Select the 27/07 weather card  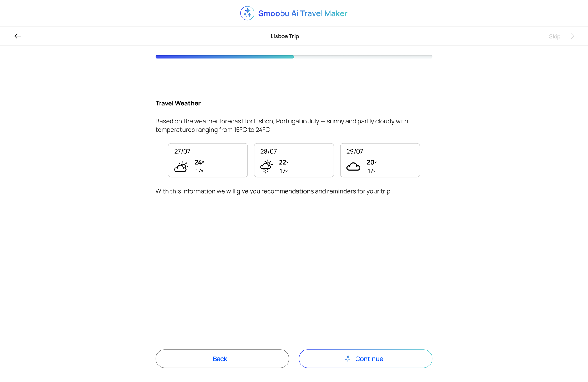tap(208, 160)
